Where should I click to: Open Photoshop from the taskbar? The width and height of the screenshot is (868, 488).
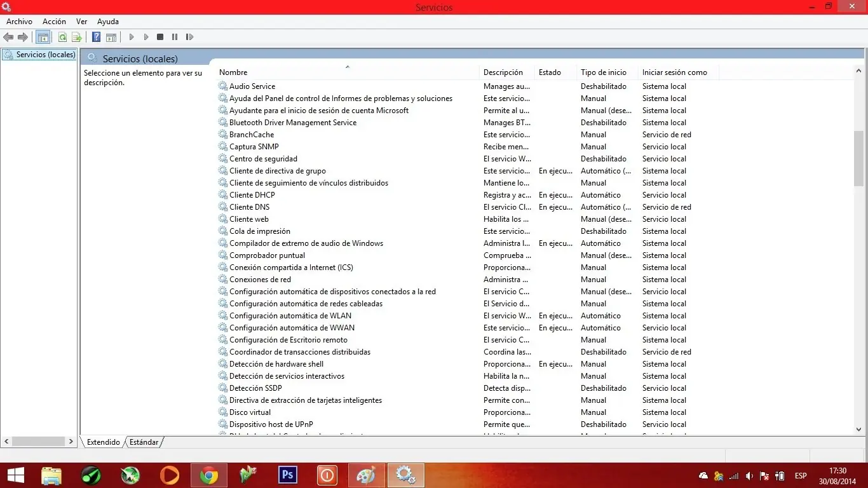point(288,475)
